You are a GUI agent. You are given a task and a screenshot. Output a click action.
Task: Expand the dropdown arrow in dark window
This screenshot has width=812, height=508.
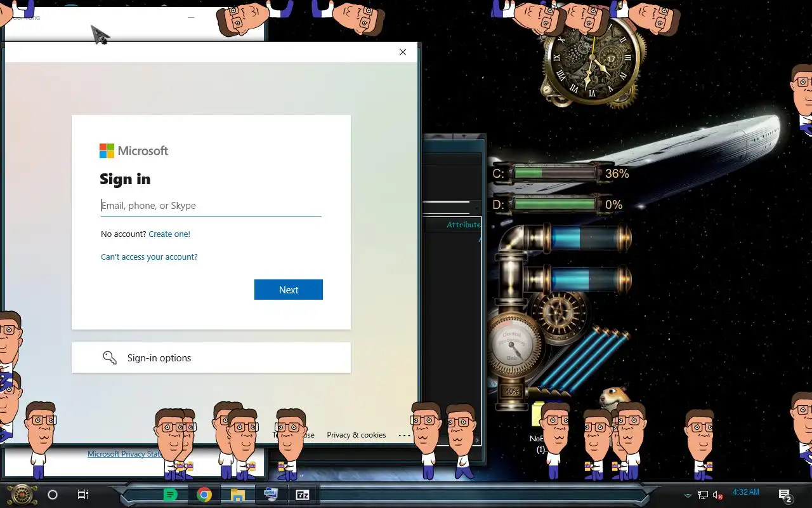476,207
